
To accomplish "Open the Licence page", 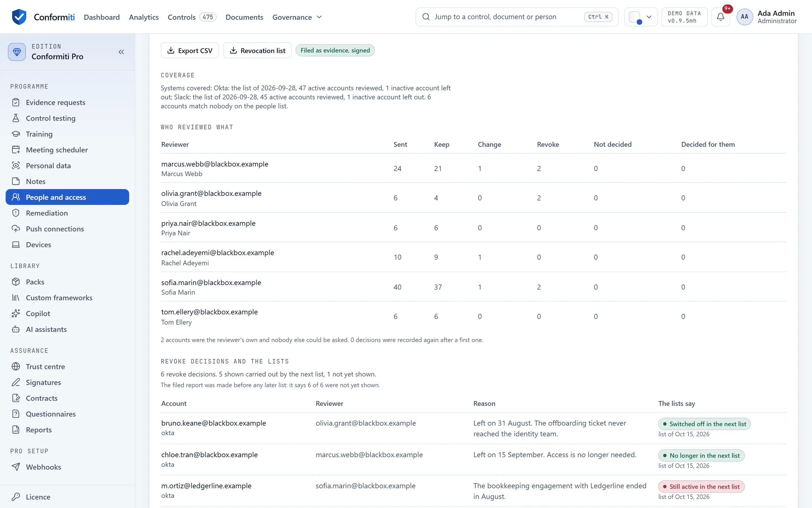I will [67, 497].
